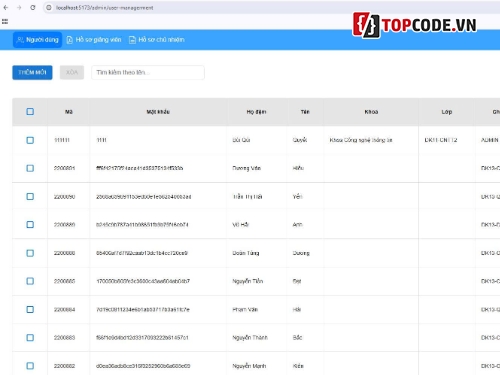Click the document icon beside Hồ sơ chủ nhiệm
The image size is (500, 375).
click(x=132, y=40)
